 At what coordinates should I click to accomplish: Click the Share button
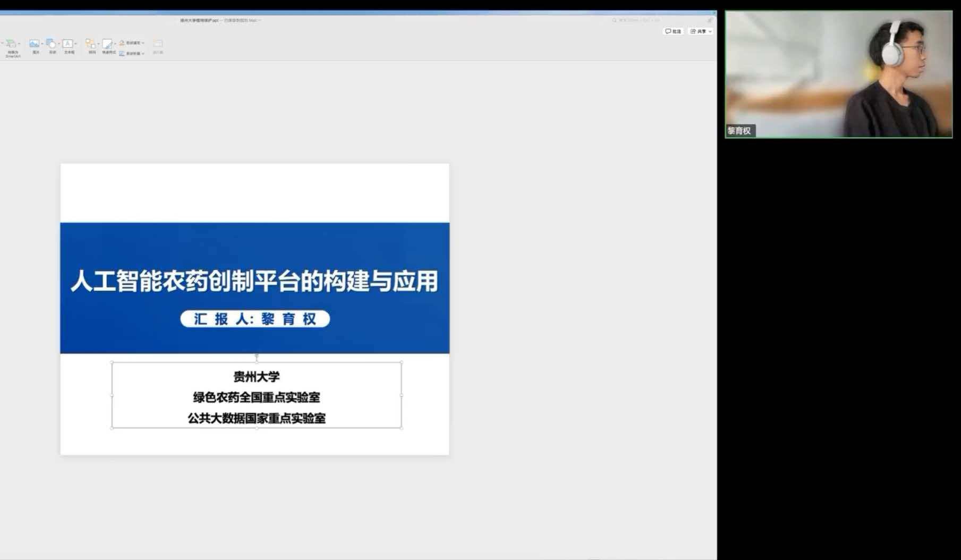click(x=699, y=31)
